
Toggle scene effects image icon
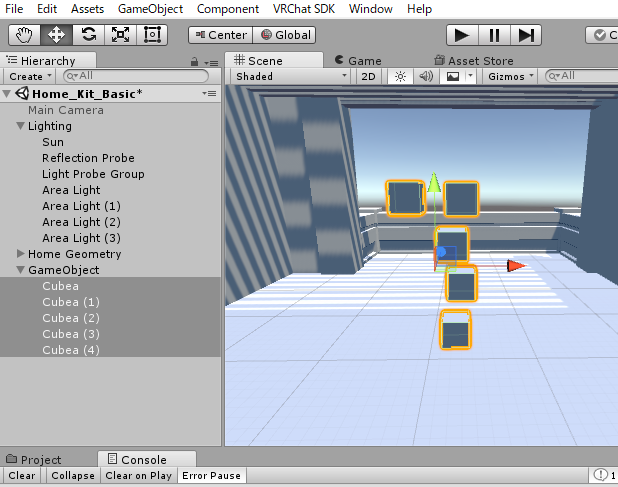[x=452, y=76]
